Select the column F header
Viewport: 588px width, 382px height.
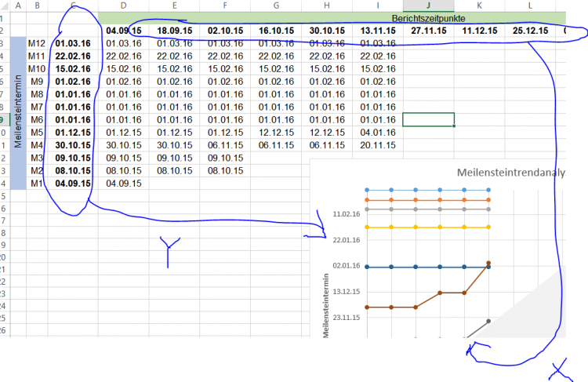225,5
